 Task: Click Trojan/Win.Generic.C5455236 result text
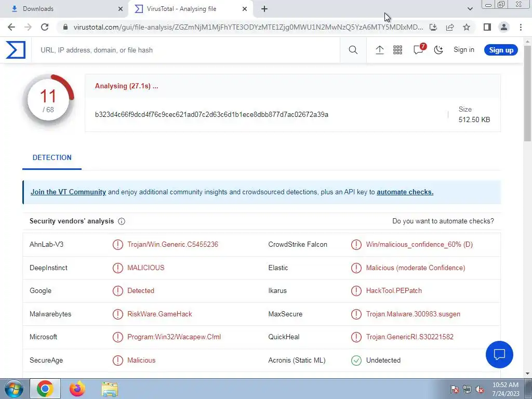(x=172, y=244)
